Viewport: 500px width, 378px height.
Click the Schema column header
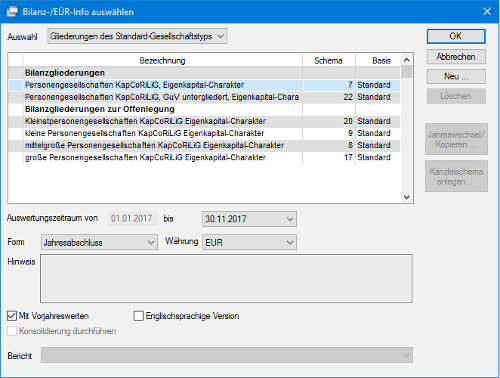point(329,60)
